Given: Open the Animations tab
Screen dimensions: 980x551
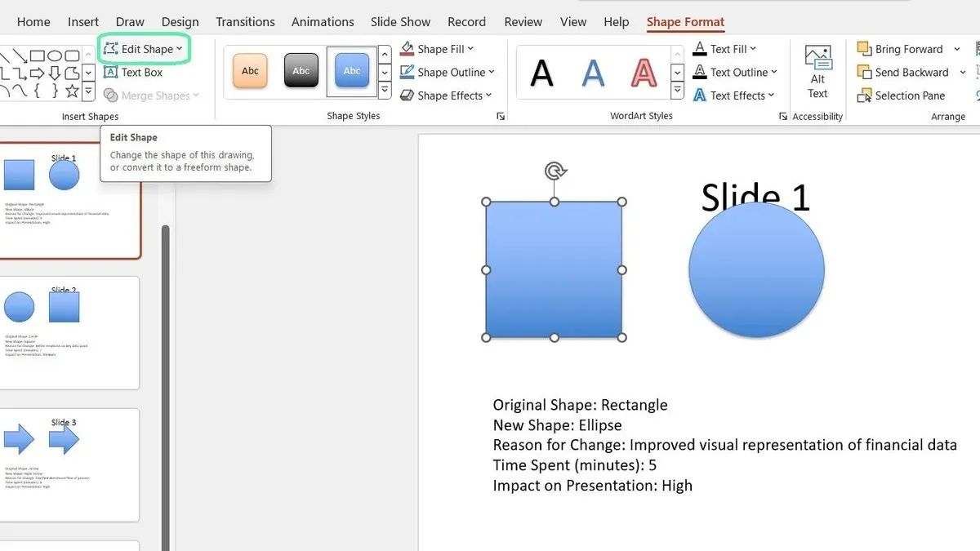Looking at the screenshot, I should click(323, 22).
